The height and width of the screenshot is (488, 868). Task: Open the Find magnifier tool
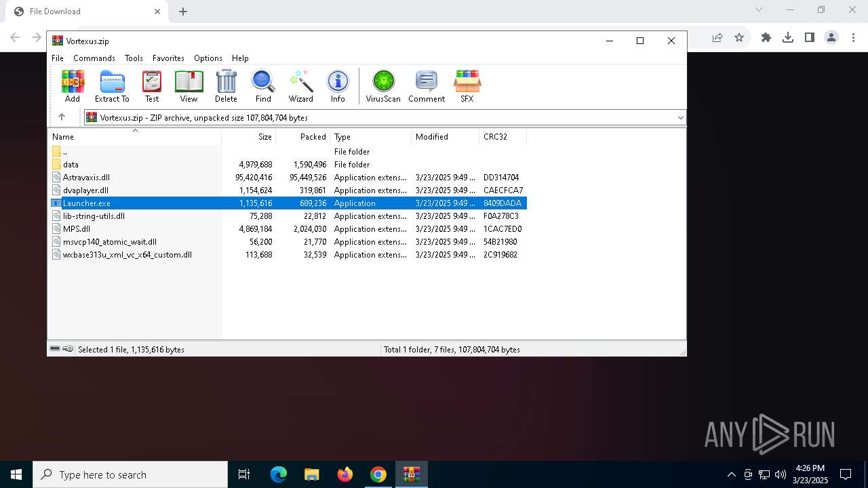coord(263,86)
